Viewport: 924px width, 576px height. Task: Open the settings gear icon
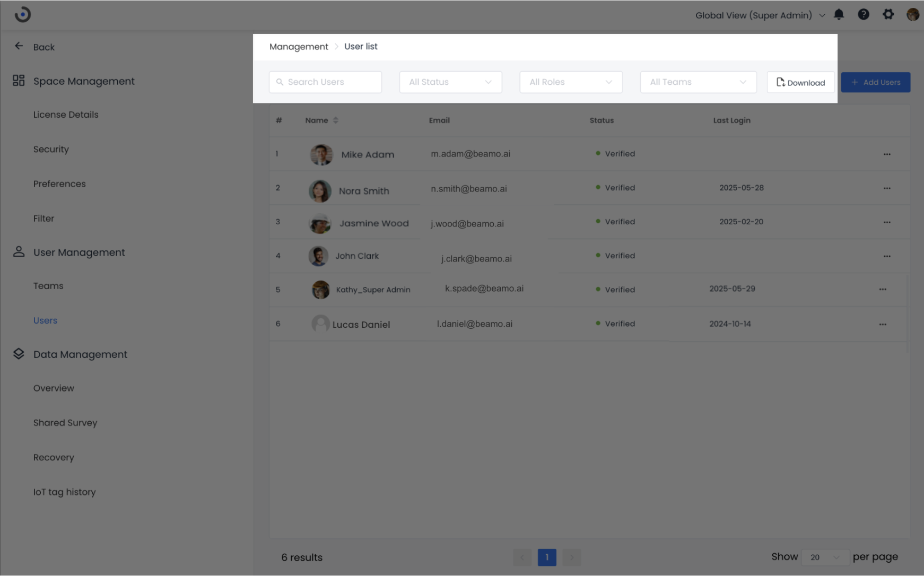click(888, 14)
